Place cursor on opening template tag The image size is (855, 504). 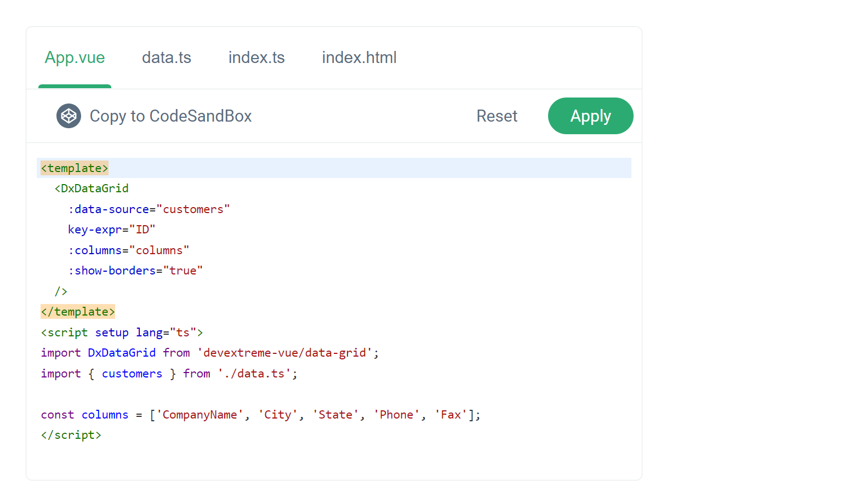tap(75, 168)
